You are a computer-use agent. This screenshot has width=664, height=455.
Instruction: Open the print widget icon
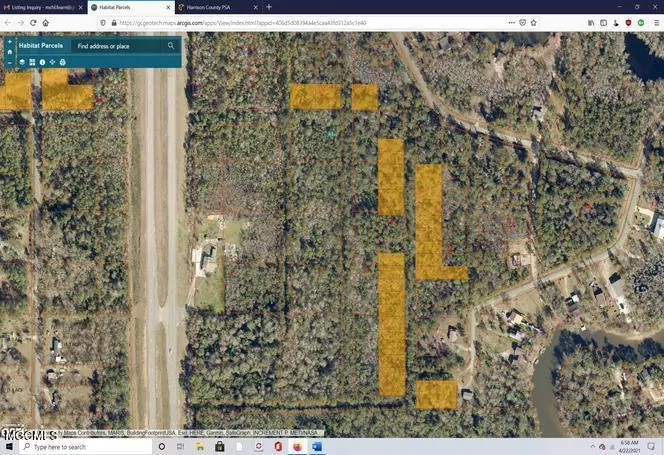(x=62, y=62)
